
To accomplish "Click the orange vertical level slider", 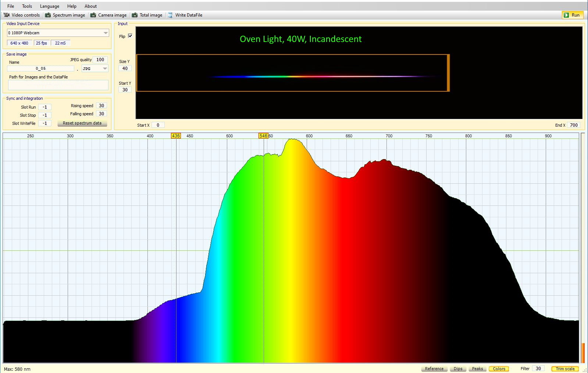I will pyautogui.click(x=583, y=353).
